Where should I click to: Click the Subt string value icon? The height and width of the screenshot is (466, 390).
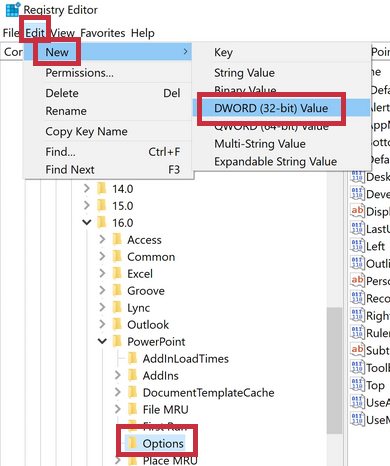(x=357, y=350)
